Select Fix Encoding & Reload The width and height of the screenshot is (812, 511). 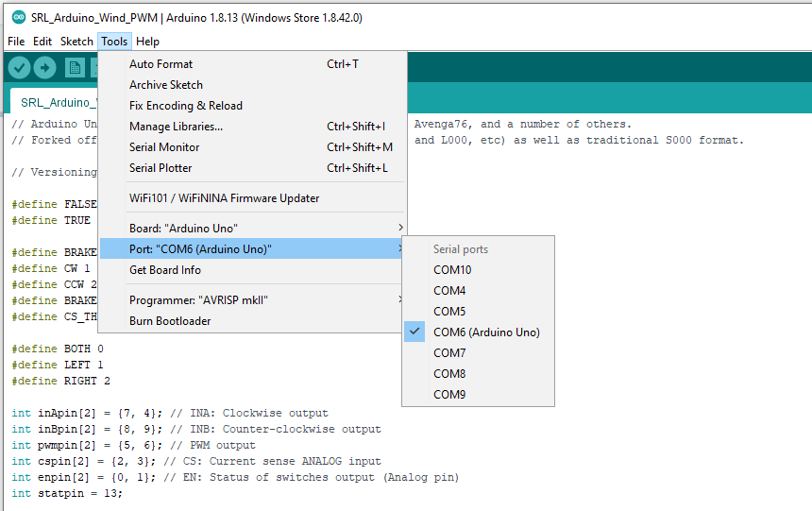coord(252,106)
